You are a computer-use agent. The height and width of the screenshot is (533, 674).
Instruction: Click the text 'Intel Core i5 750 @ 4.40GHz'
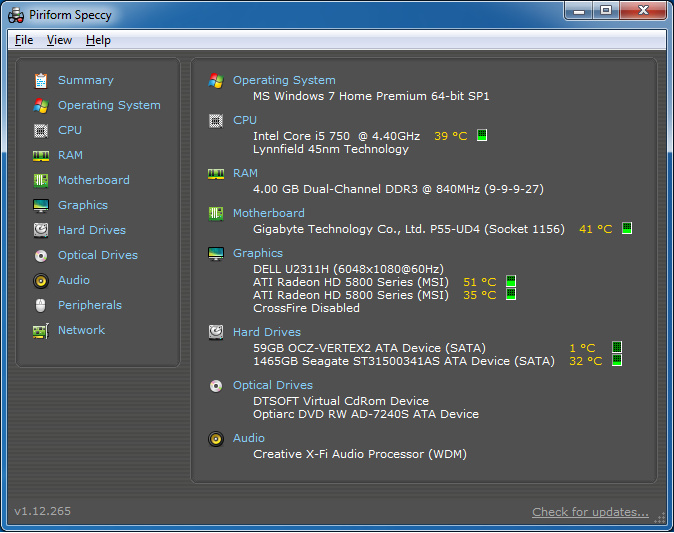[x=337, y=136]
